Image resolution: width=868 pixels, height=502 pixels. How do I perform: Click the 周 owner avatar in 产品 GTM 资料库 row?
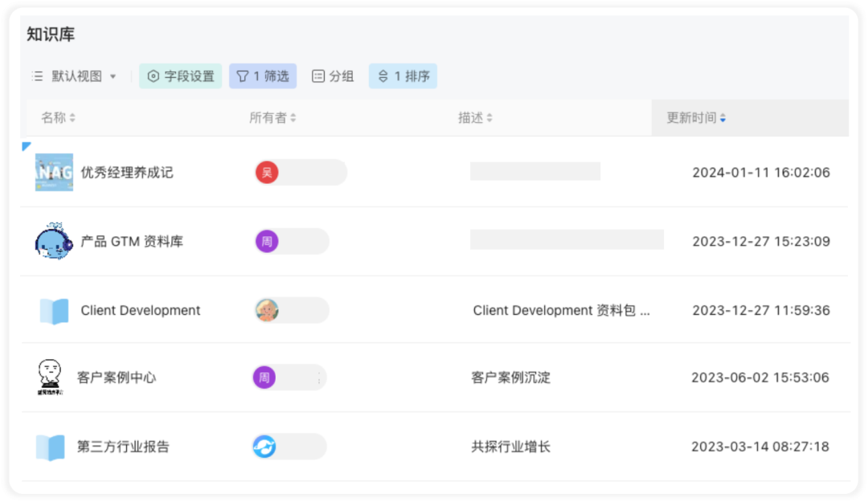[x=267, y=241]
